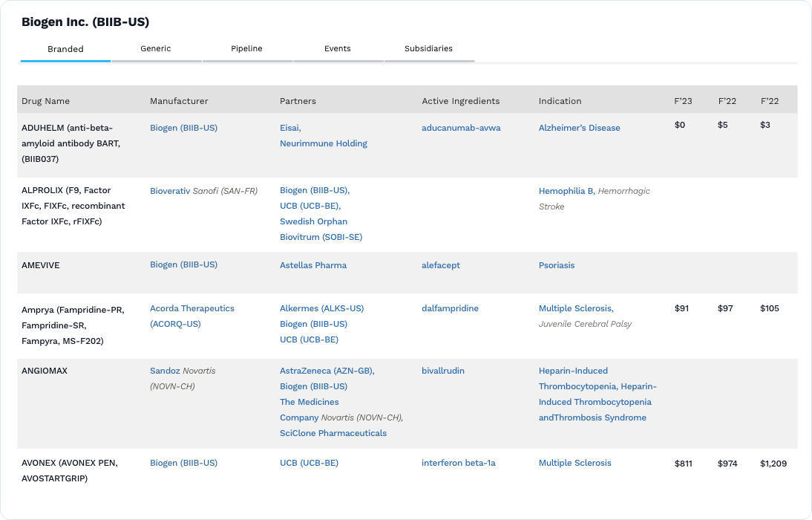Go to the Events tab
The width and height of the screenshot is (812, 520).
[x=338, y=48]
